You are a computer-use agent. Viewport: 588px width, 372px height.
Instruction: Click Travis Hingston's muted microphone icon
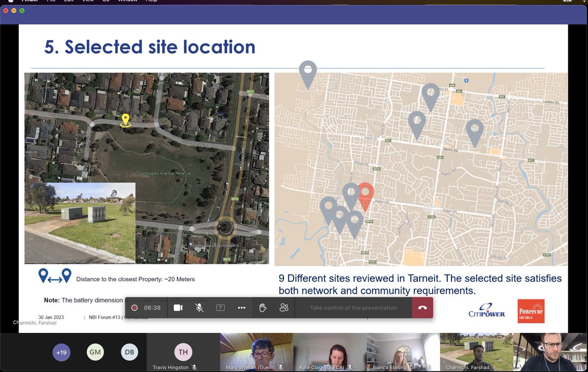click(194, 367)
